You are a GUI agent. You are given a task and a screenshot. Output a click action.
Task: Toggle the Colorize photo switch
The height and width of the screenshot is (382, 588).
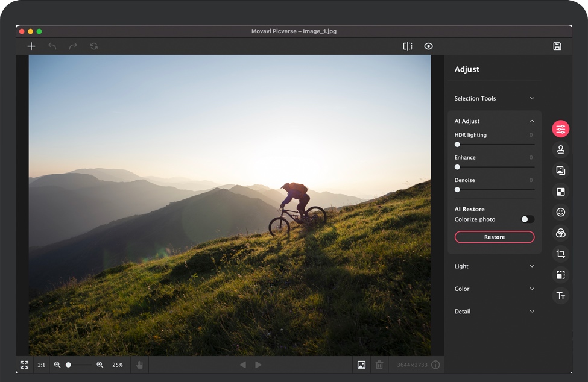click(527, 219)
